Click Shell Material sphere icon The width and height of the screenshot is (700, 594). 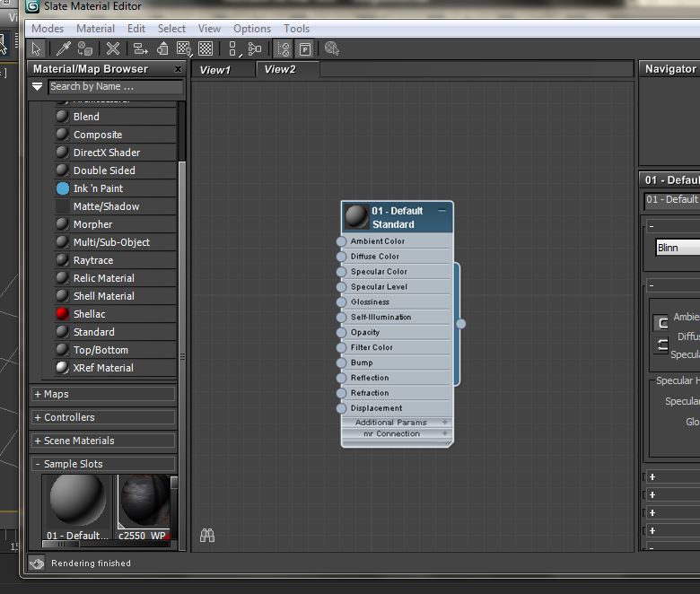tap(63, 296)
